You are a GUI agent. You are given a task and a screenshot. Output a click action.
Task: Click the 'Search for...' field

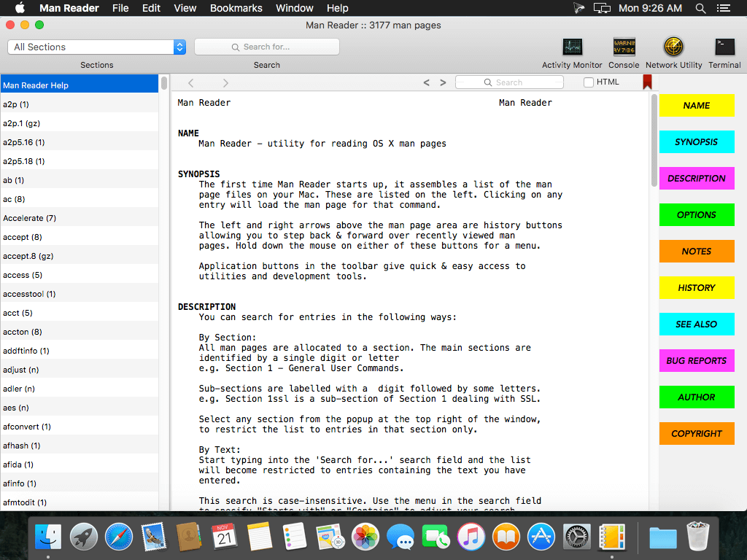point(267,47)
